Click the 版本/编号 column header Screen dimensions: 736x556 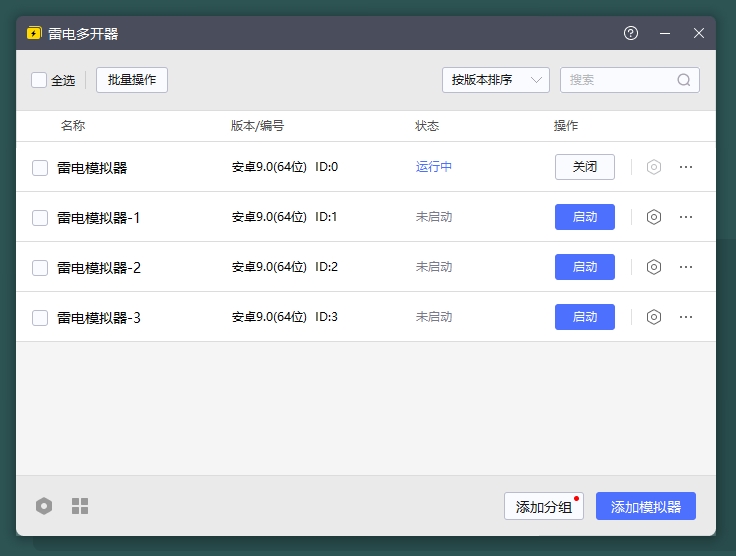point(257,126)
